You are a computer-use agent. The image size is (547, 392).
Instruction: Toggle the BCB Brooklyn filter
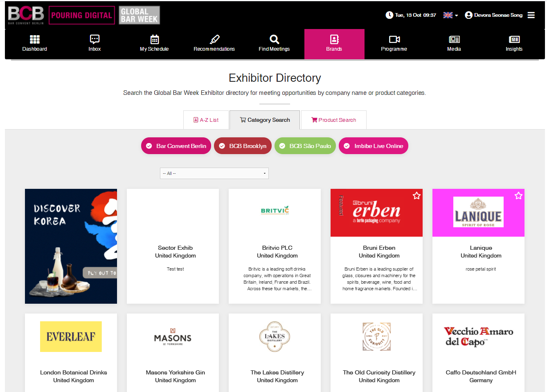pyautogui.click(x=243, y=146)
